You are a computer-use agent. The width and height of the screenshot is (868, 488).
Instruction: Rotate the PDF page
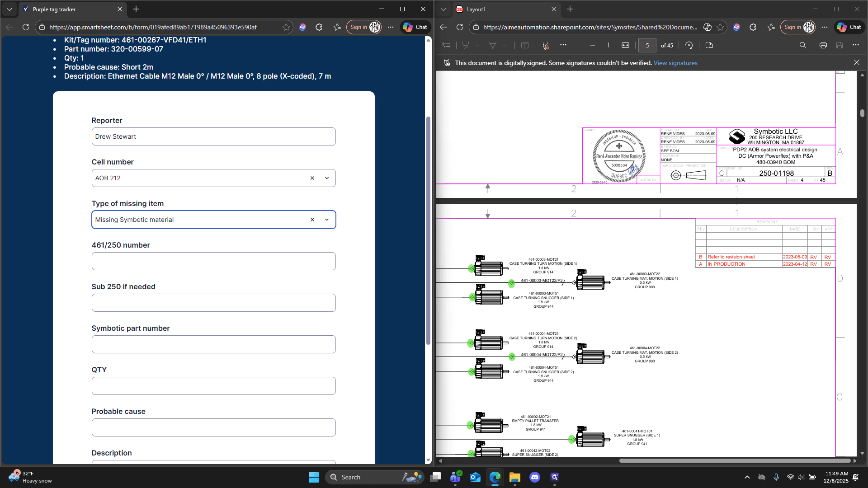689,45
